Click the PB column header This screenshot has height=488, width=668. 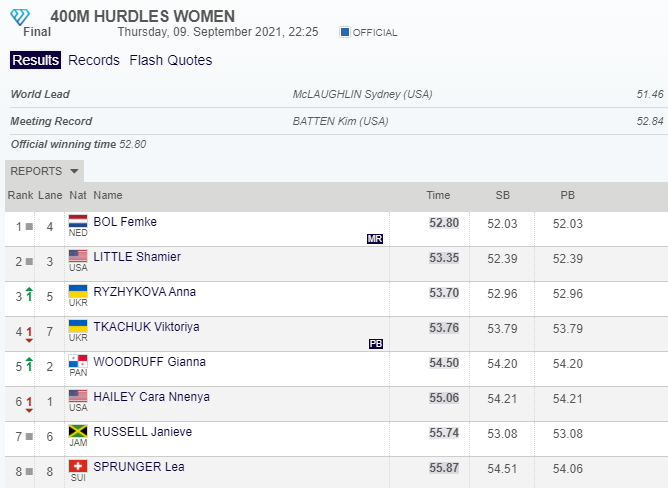click(x=567, y=196)
